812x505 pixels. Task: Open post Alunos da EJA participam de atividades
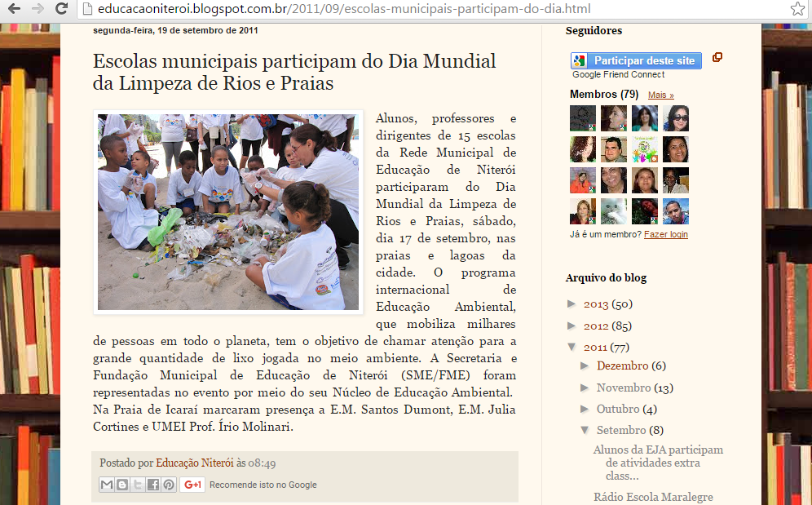coord(658,463)
